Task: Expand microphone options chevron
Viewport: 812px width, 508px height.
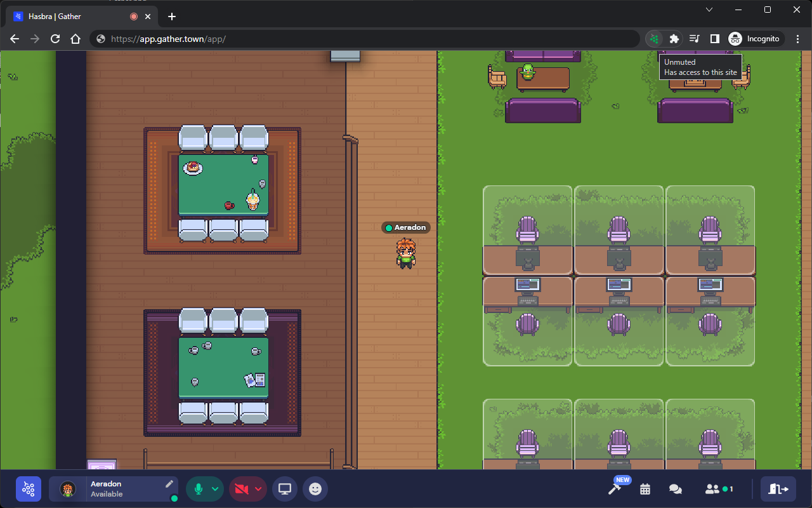Action: 216,489
